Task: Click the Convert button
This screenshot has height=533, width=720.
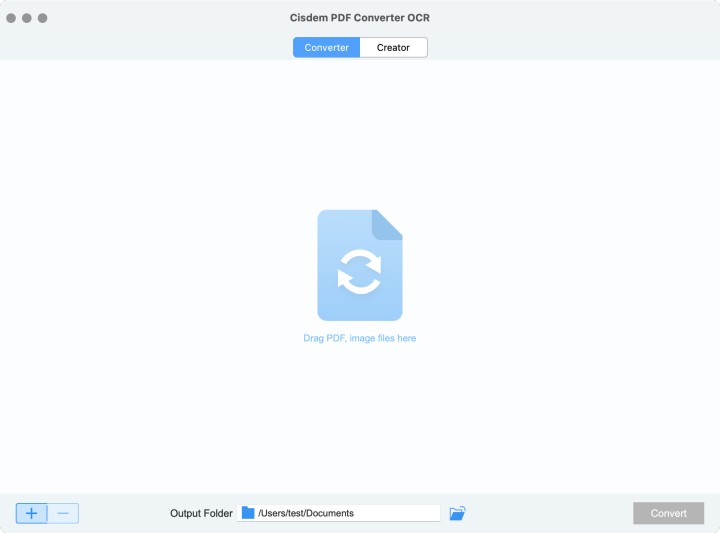Action: [x=669, y=513]
